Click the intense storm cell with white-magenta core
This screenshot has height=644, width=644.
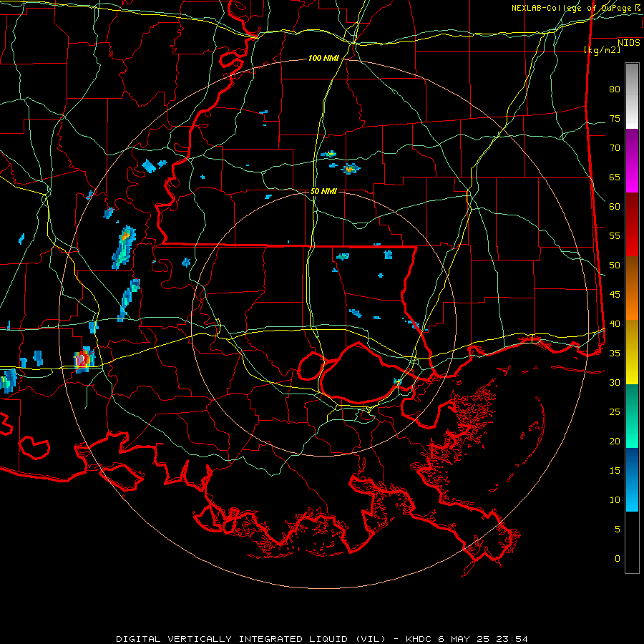(x=84, y=359)
